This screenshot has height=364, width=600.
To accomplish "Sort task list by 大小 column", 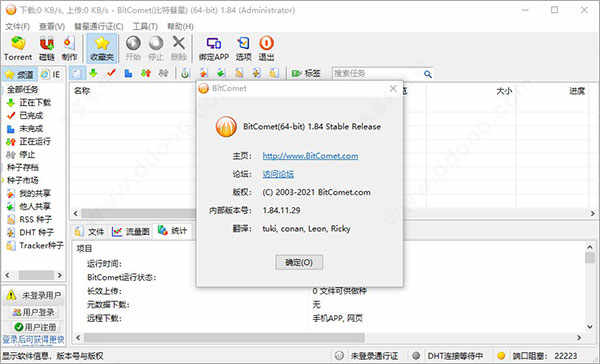I will (x=504, y=91).
